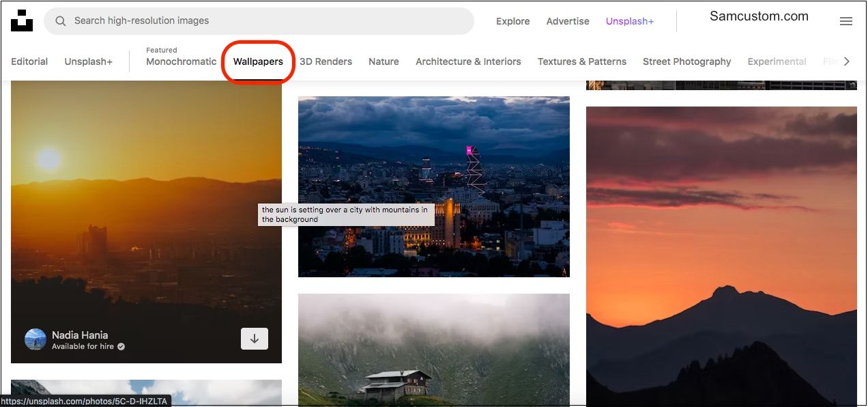Go to the 3D Renders tab
Image resolution: width=868 pixels, height=407 pixels.
pos(326,61)
